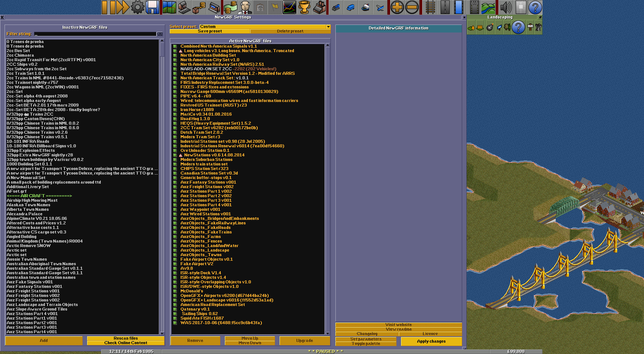This screenshot has height=354, width=644.
Task: Open the main toolbar help question mark
Action: [535, 7]
